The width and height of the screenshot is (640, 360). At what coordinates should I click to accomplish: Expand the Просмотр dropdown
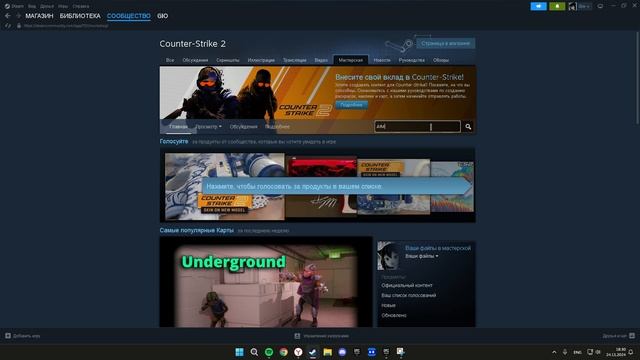(x=209, y=127)
